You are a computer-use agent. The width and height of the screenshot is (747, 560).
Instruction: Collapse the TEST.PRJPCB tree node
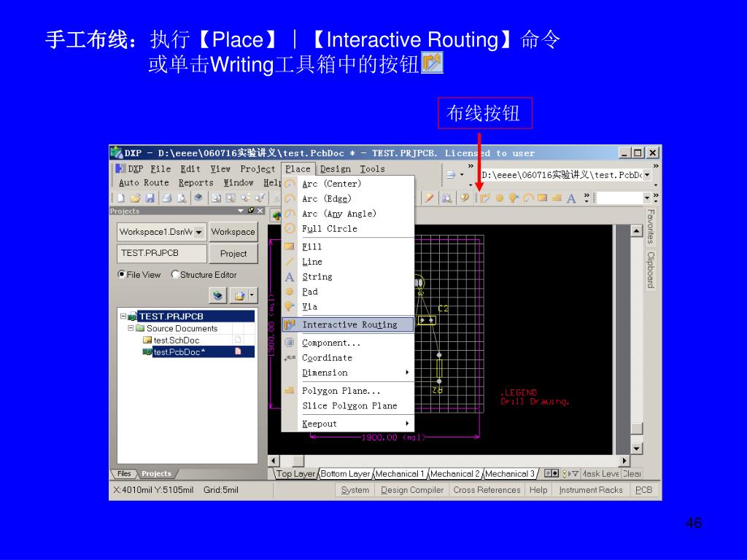[x=123, y=316]
